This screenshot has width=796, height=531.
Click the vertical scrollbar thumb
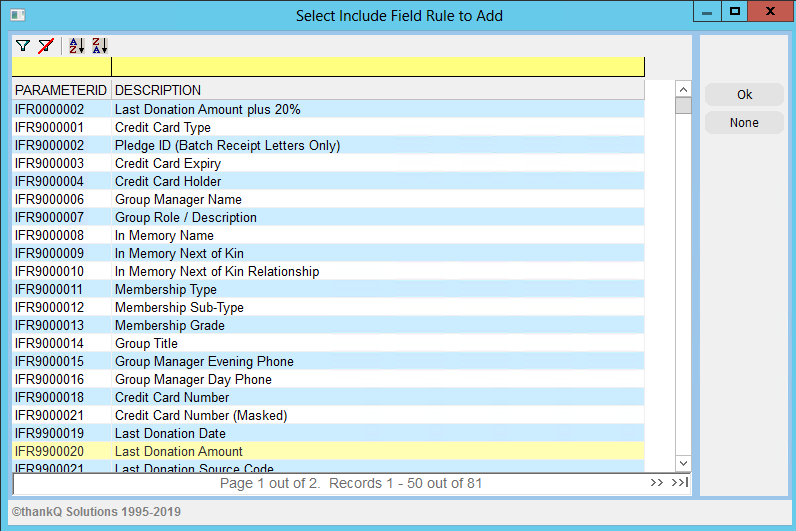(x=683, y=106)
